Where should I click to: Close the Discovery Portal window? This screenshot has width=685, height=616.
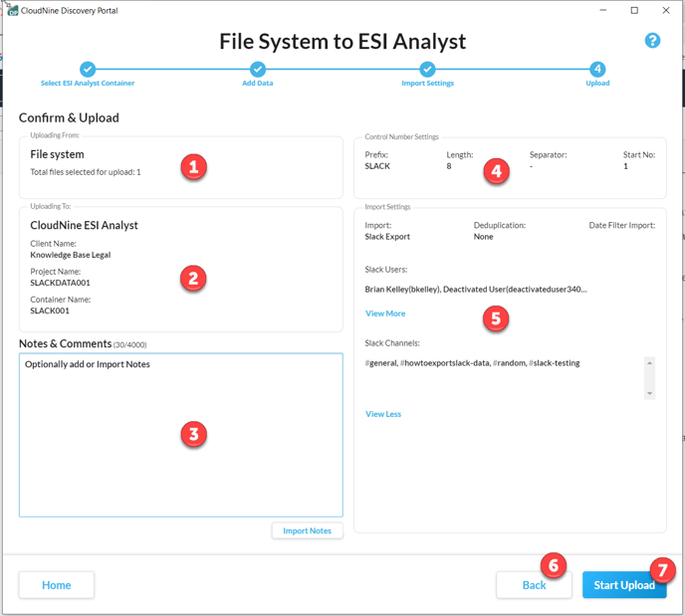666,11
